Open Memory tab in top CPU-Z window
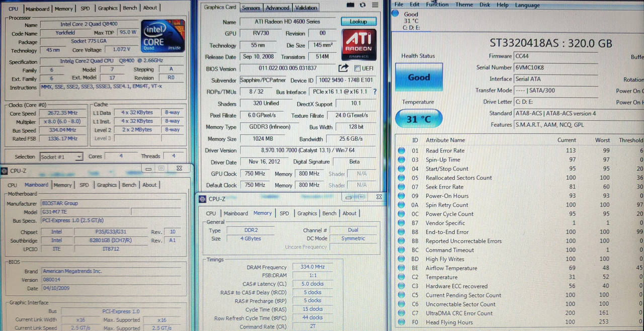 click(x=63, y=9)
